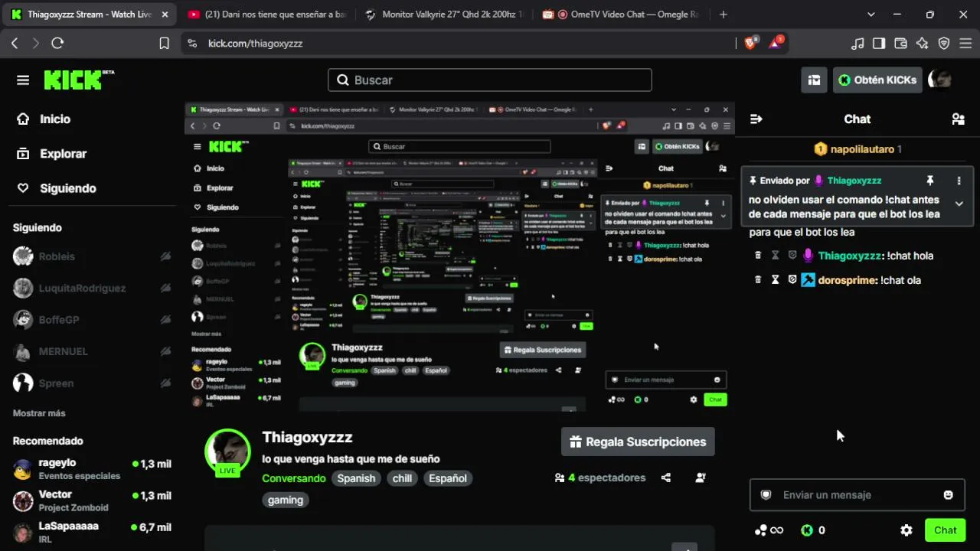This screenshot has height=551, width=980.
Task: Toggle the Brave sidebar panel
Action: (x=880, y=44)
